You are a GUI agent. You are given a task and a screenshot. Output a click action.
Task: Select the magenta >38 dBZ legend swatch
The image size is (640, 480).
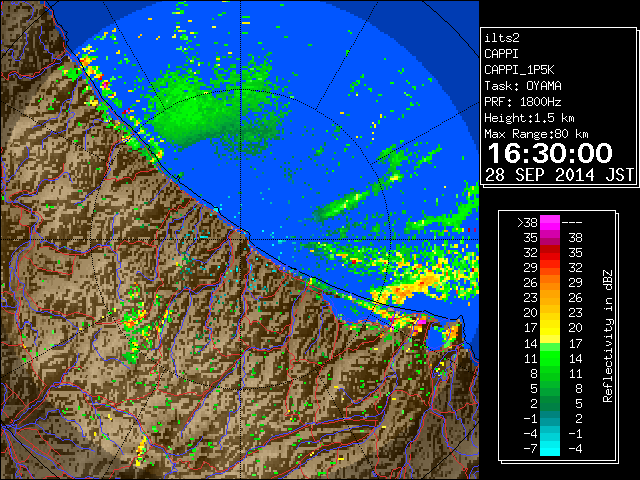click(549, 222)
